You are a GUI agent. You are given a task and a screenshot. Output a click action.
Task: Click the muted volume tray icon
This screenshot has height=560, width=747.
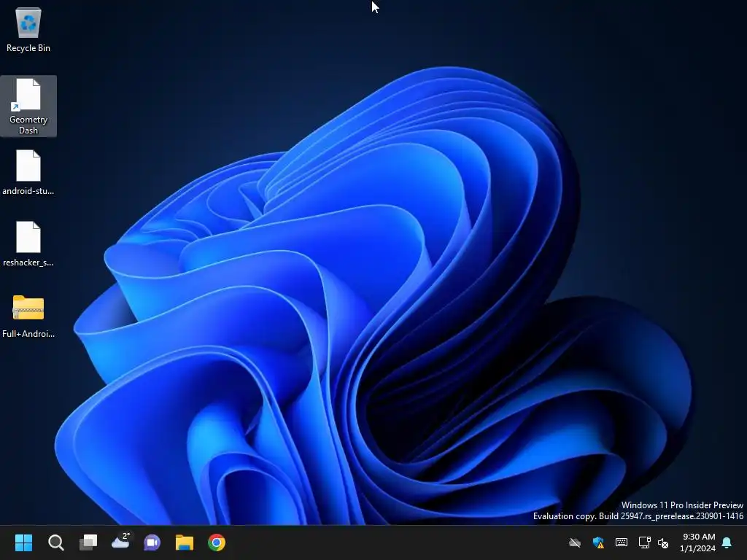pyautogui.click(x=663, y=542)
